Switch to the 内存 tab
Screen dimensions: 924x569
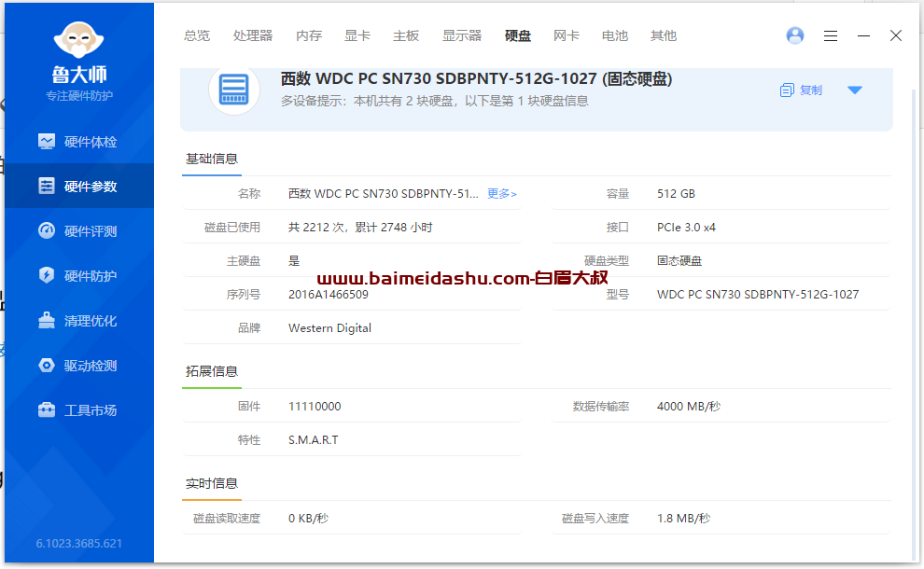[309, 36]
